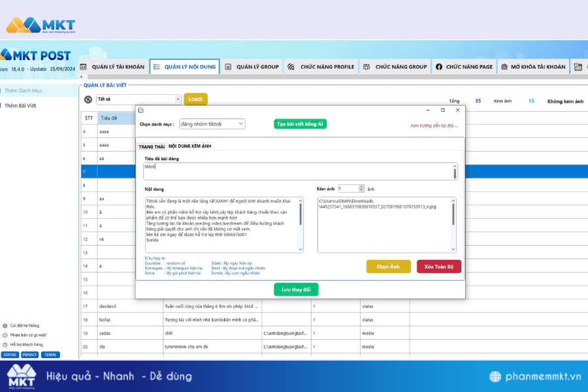Click the Tiêu đề column header
588x392 pixels.
(116, 118)
